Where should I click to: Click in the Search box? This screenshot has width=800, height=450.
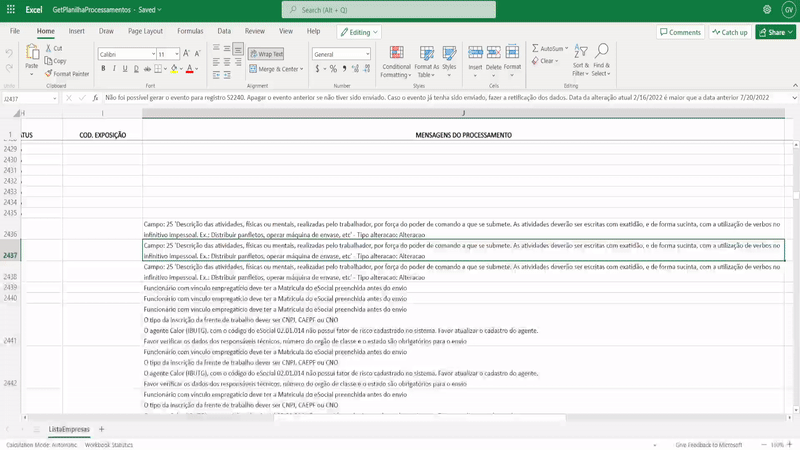click(388, 10)
